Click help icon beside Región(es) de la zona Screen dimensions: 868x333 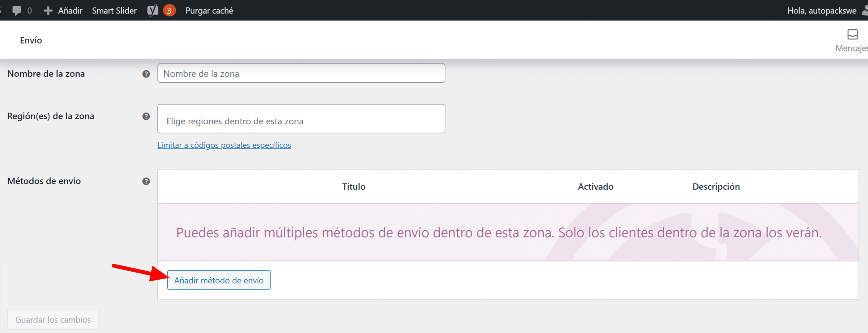146,116
